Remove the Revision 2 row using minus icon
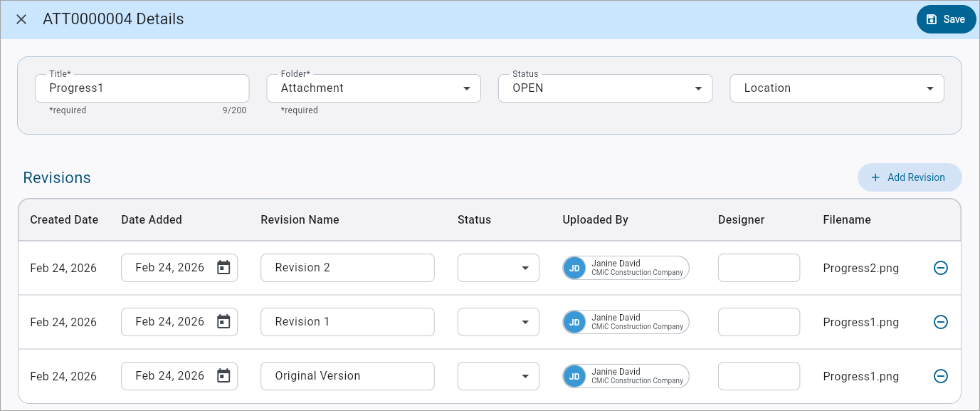Viewport: 980px width, 411px height. point(941,267)
